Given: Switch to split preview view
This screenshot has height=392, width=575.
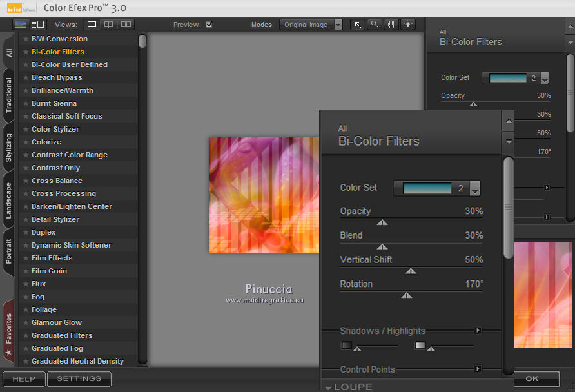Looking at the screenshot, I should pos(109,24).
